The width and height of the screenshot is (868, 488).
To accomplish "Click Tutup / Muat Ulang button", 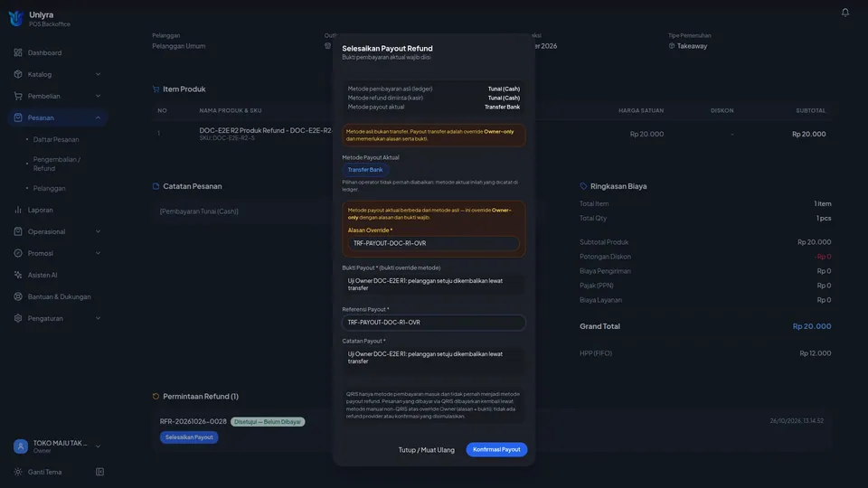I will (426, 450).
